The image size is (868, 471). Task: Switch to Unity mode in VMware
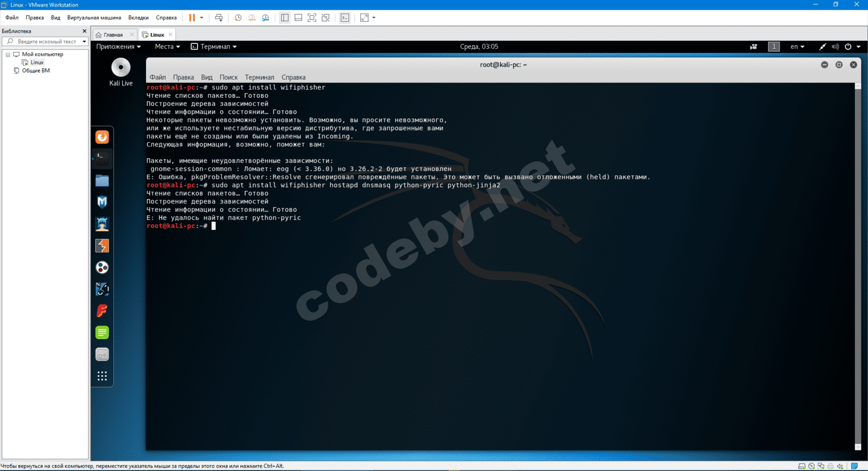(325, 18)
